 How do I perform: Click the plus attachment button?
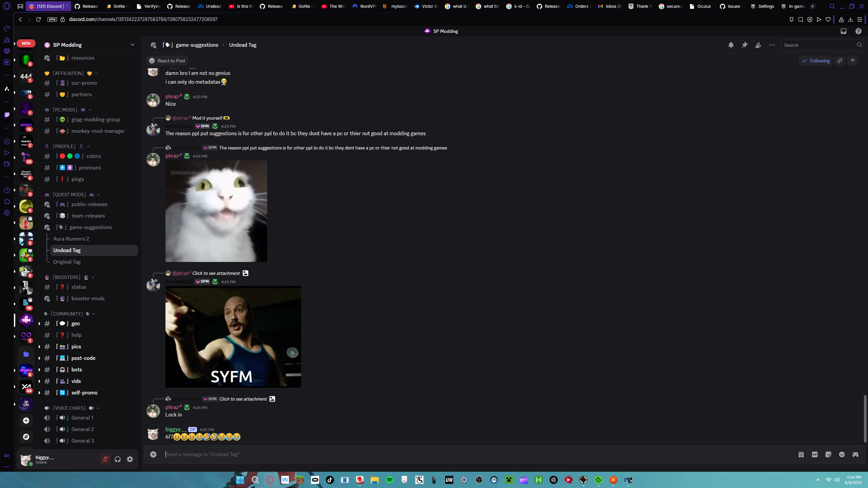click(153, 454)
